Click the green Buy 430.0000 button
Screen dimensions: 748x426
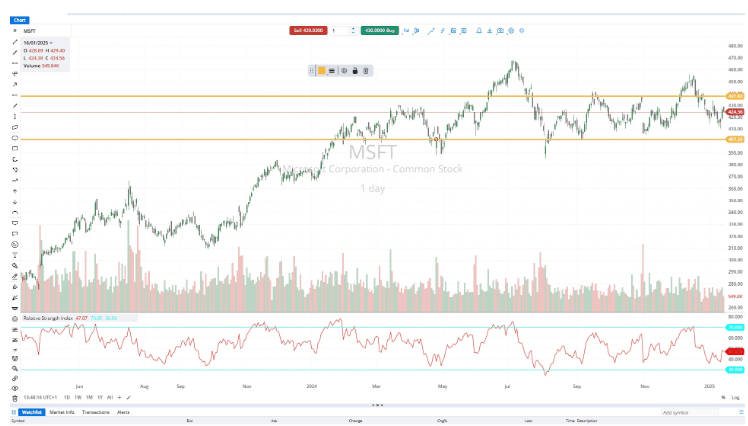(x=380, y=31)
